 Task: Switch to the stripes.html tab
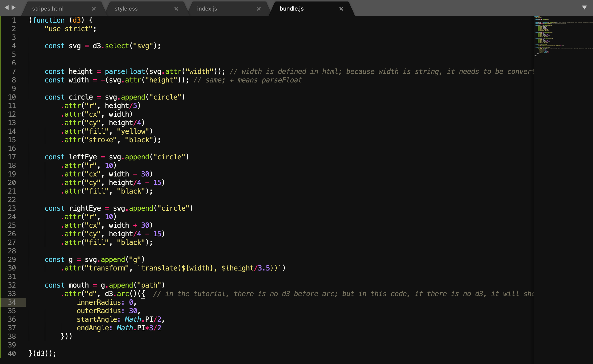pyautogui.click(x=48, y=9)
